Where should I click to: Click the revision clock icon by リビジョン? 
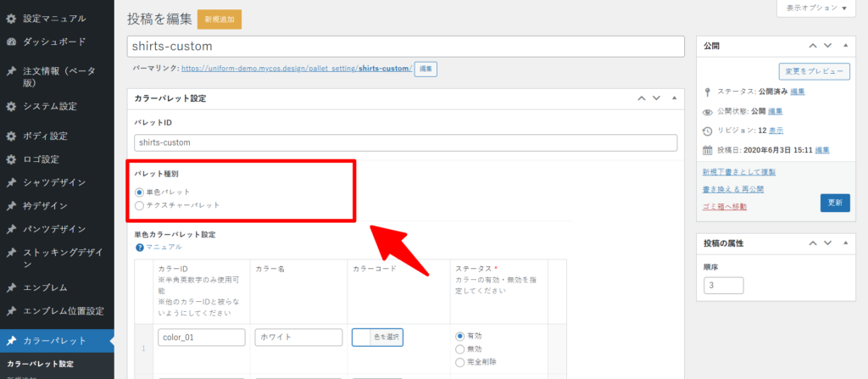click(x=707, y=131)
